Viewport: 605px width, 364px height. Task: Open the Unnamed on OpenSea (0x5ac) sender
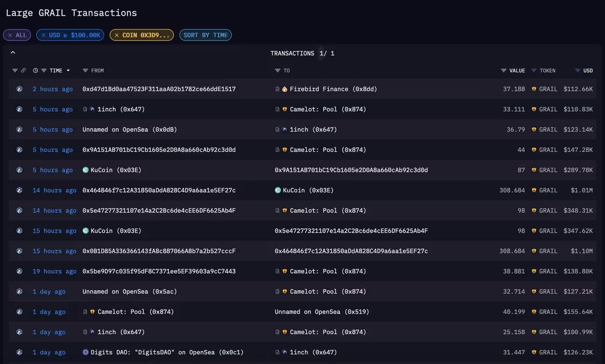point(130,292)
